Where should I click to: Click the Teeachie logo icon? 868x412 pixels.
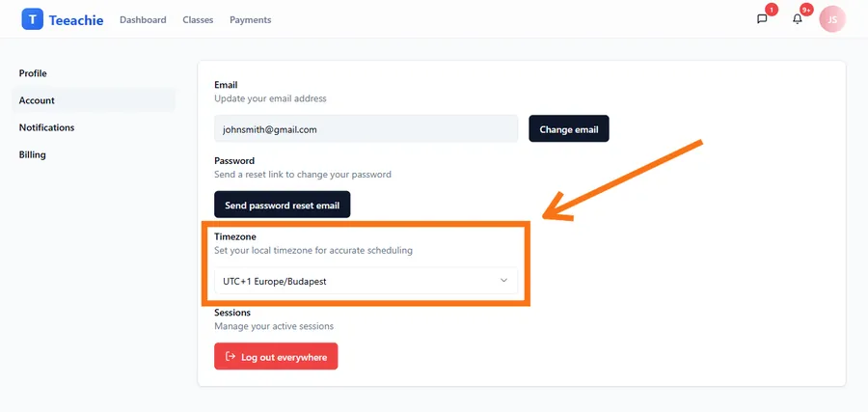[x=33, y=19]
